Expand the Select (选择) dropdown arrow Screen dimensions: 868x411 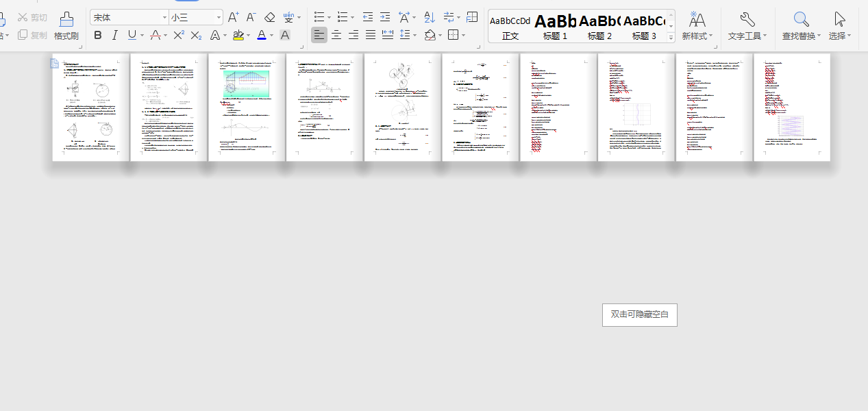[x=850, y=36]
